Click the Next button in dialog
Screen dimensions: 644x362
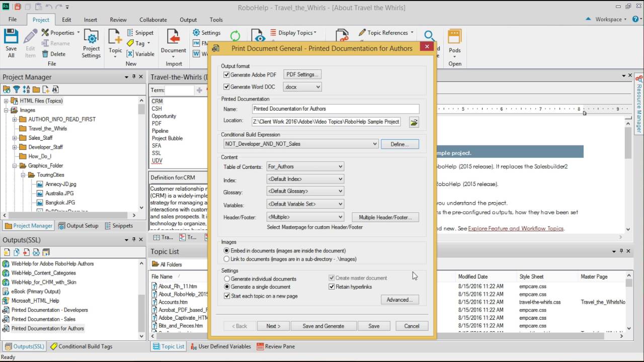tap(273, 326)
